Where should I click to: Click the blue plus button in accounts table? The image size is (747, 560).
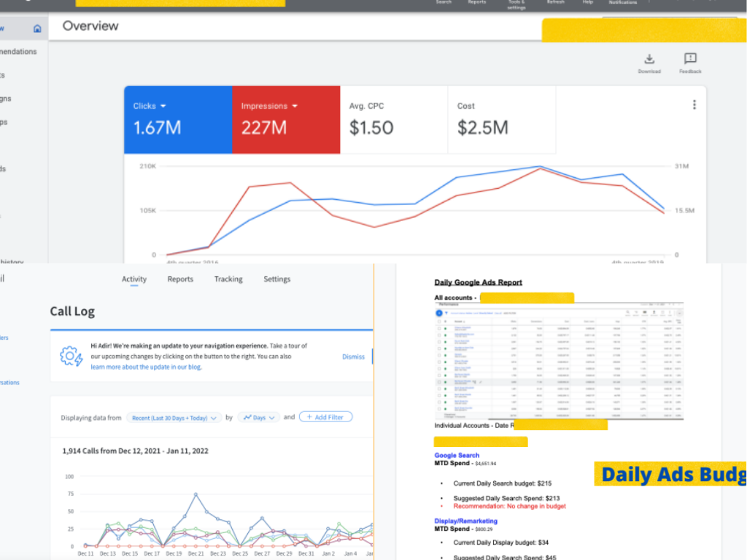pos(438,313)
